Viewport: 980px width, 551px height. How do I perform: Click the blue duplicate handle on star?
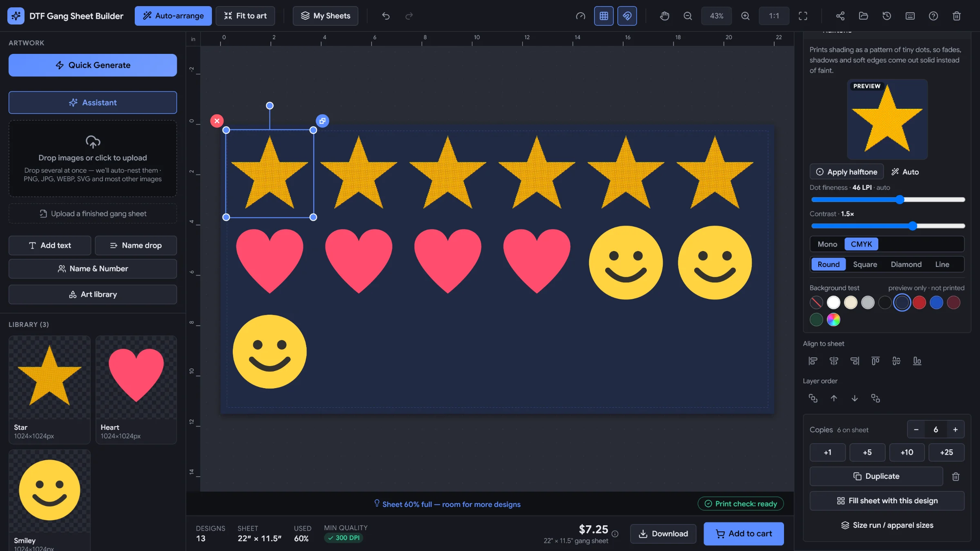[322, 121]
